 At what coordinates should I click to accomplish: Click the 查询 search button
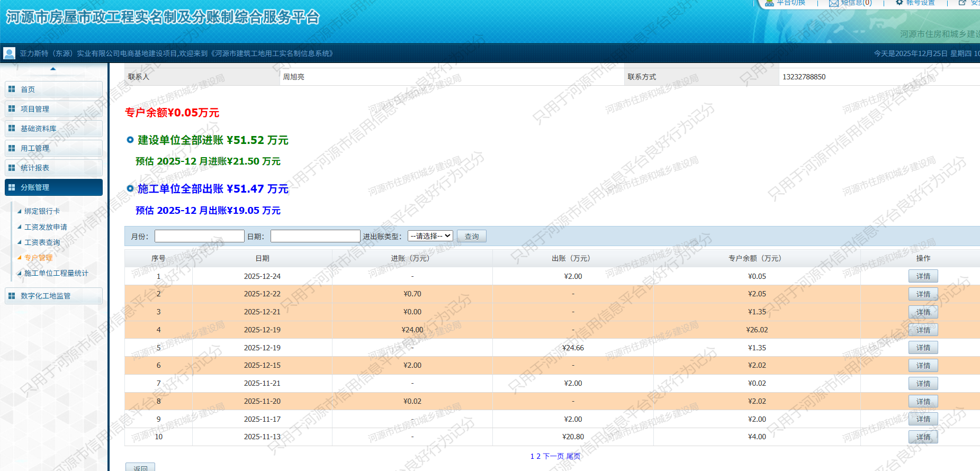(x=471, y=237)
